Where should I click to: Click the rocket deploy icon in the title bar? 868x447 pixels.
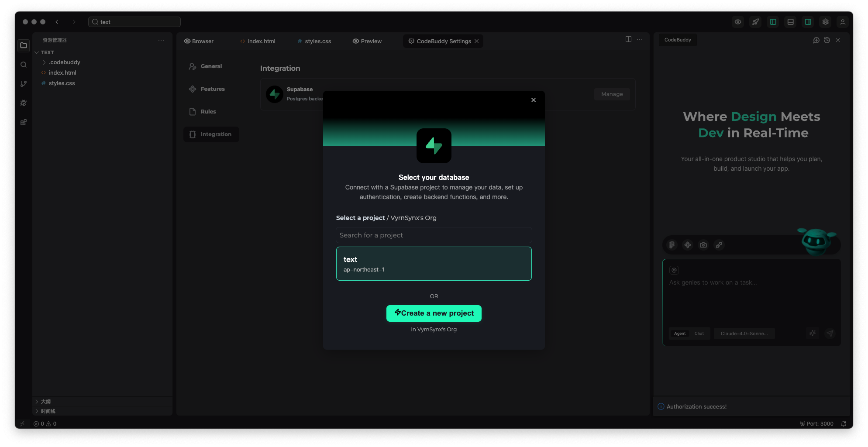click(755, 22)
